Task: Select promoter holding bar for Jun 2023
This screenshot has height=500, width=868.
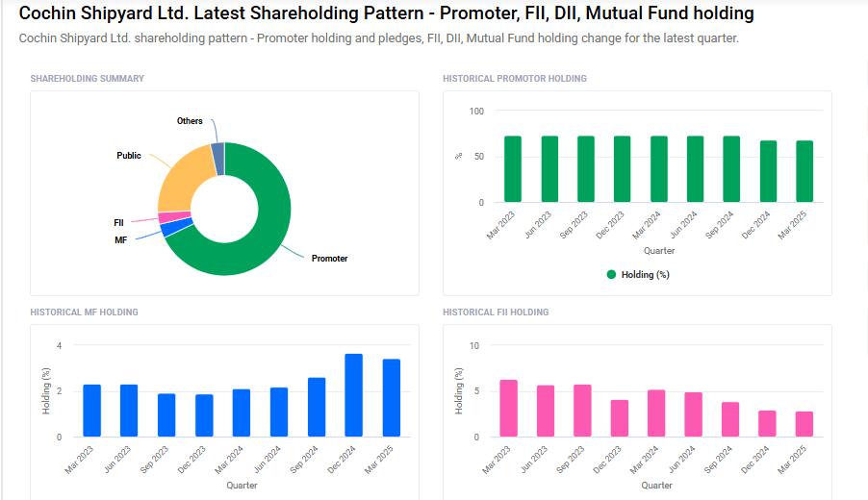Action: (549, 168)
